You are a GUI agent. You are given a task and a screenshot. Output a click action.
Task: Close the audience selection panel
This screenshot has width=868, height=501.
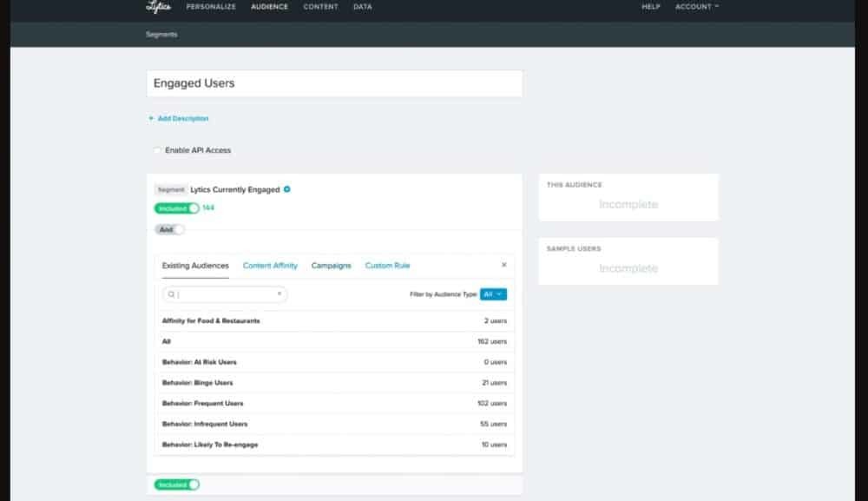click(x=504, y=265)
